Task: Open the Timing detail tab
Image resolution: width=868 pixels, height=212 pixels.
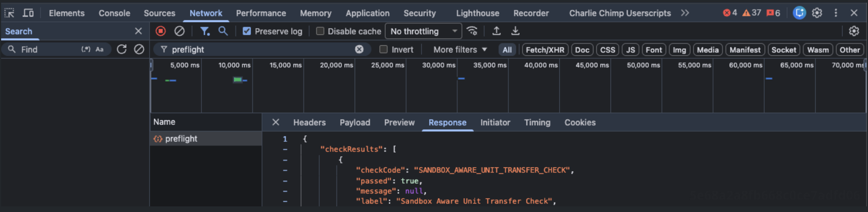Action: tap(537, 122)
